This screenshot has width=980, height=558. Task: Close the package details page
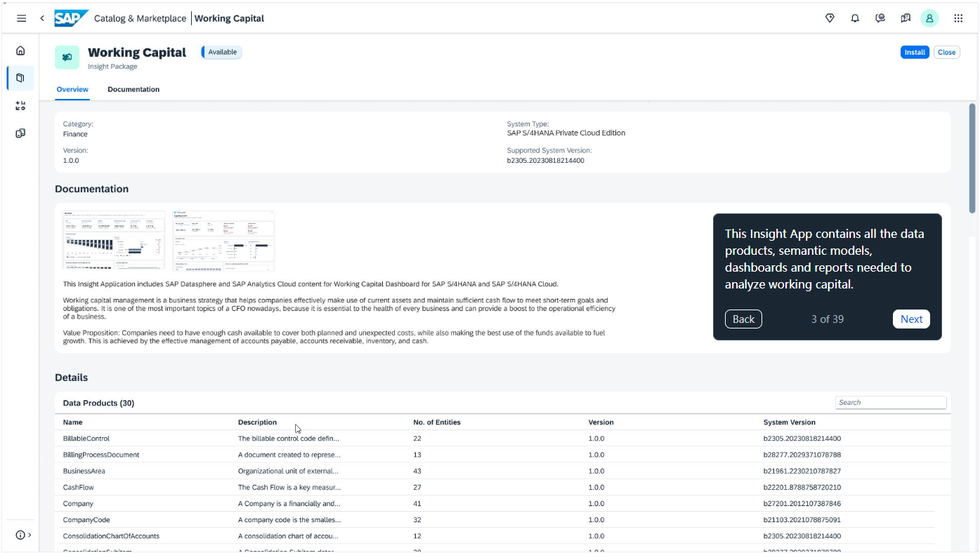coord(946,52)
